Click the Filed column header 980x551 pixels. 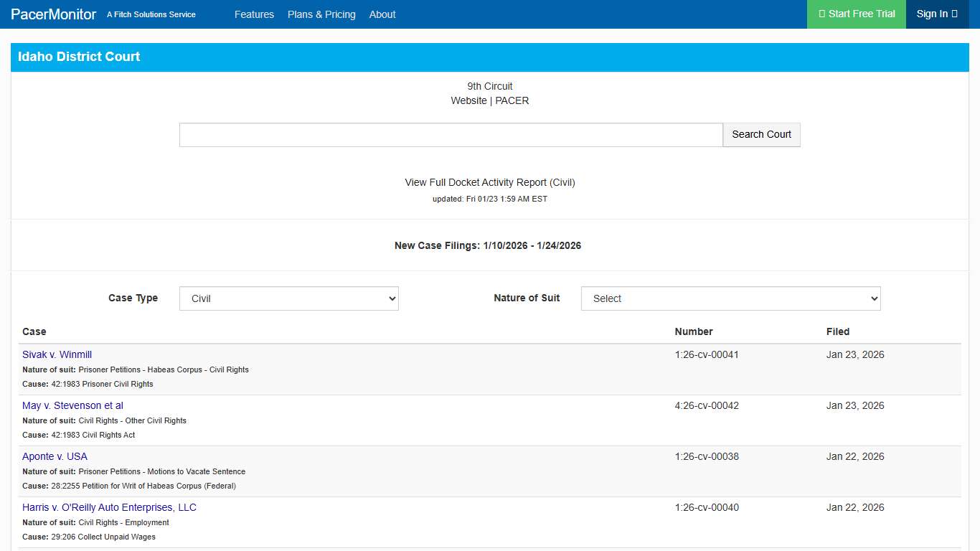pyautogui.click(x=837, y=331)
